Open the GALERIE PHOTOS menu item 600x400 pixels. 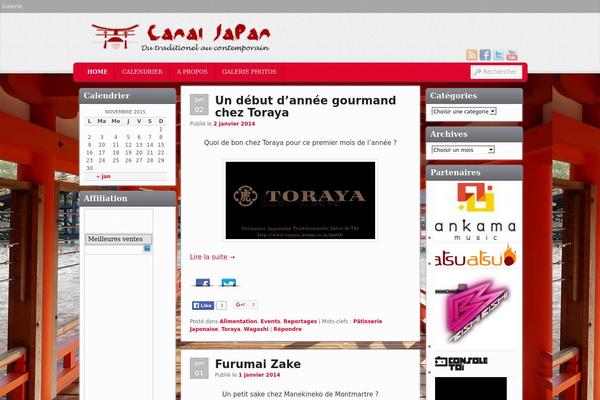(249, 72)
